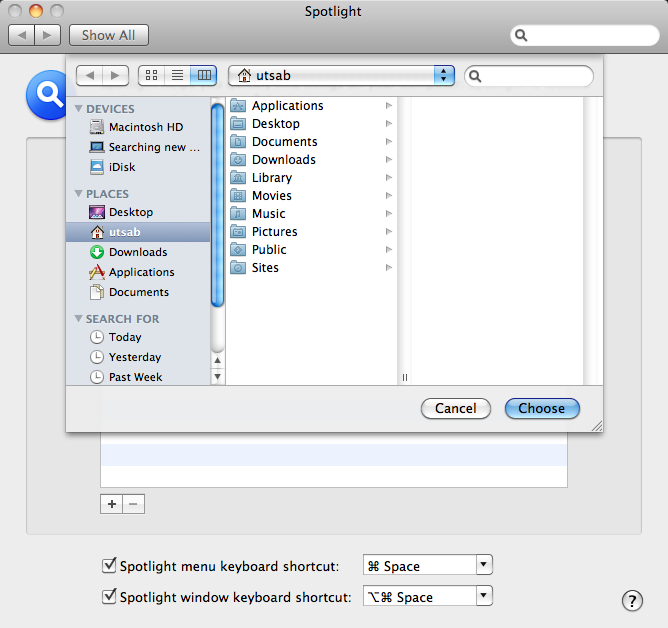
Task: Toggle Spotlight menu keyboard shortcut checkbox
Action: (109, 565)
